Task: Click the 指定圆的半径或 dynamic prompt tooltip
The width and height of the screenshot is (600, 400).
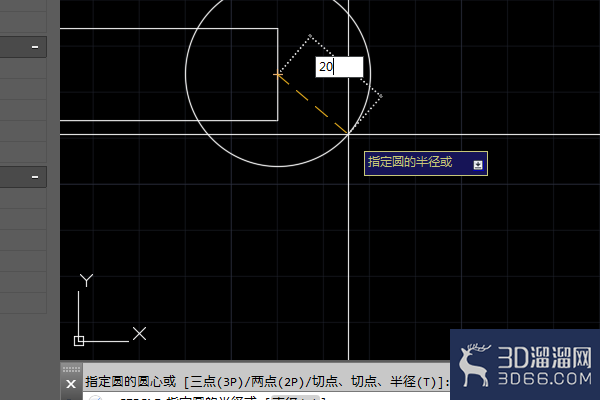Action: (426, 163)
